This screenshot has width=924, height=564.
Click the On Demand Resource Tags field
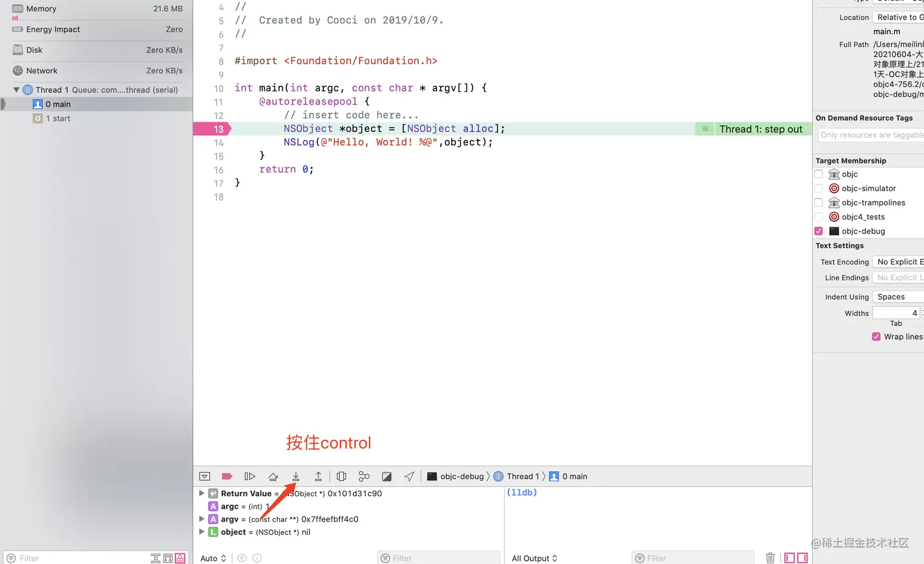click(x=871, y=135)
